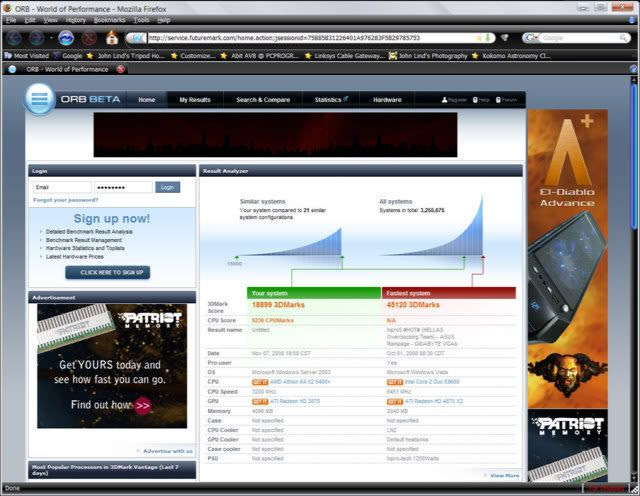The height and width of the screenshot is (496, 640).
Task: Click the magnifier icon in the search box
Action: pyautogui.click(x=623, y=38)
